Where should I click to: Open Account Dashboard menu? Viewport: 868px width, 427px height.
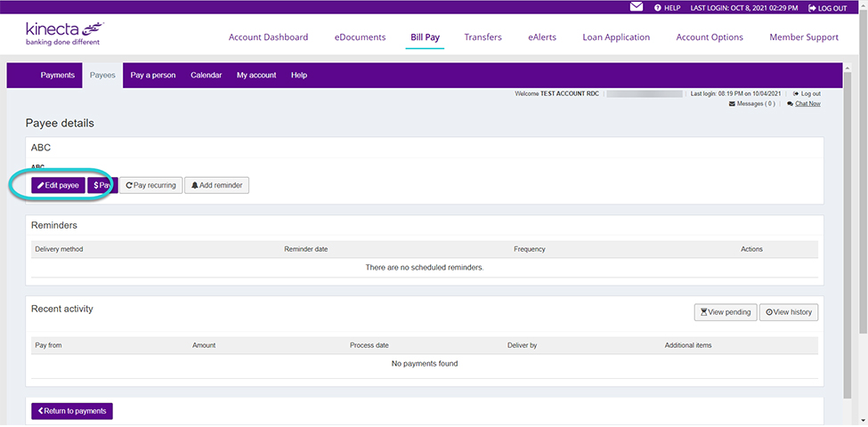(269, 37)
